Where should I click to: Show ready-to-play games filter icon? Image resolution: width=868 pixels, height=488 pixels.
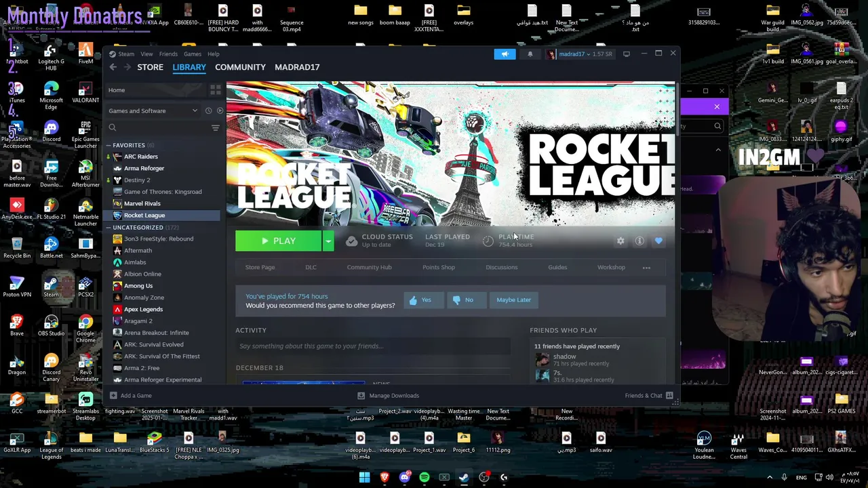click(219, 110)
